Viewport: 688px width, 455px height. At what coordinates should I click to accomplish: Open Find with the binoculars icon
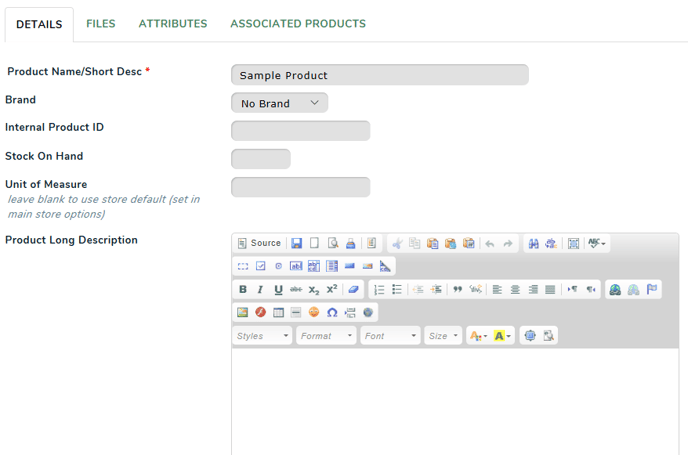coord(534,243)
